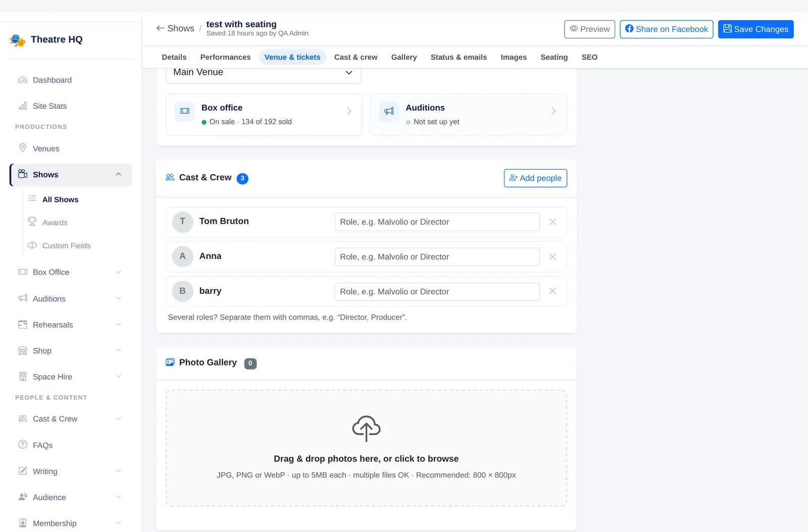Focus the role field for Tom Bruton
The height and width of the screenshot is (532, 808).
pyautogui.click(x=437, y=222)
